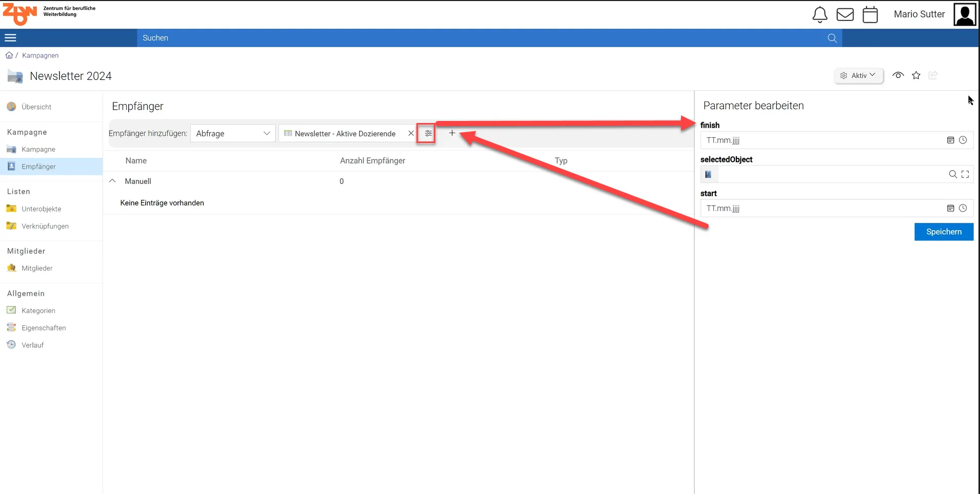Expand the selectedObject field fullscreen icon
980x494 pixels.
[965, 174]
